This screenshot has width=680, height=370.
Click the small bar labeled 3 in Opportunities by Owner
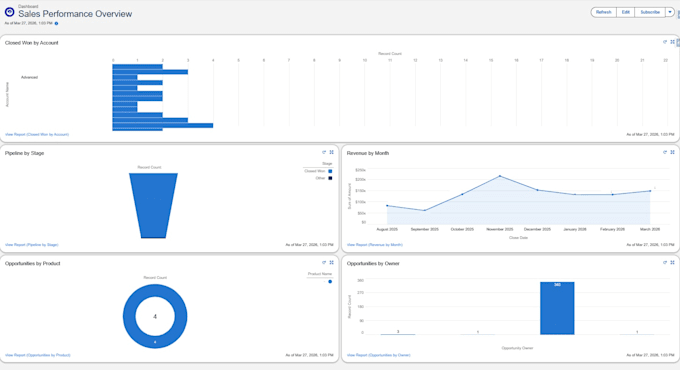(x=398, y=334)
